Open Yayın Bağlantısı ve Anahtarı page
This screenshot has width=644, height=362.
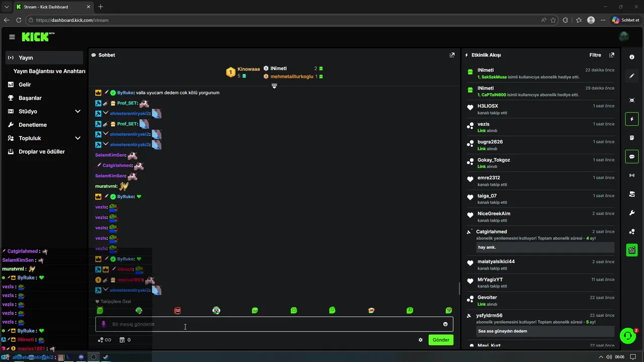coord(49,71)
